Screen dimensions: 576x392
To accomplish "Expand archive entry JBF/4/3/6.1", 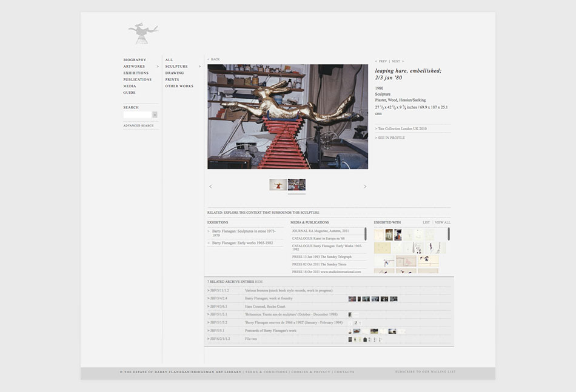I will [217, 307].
